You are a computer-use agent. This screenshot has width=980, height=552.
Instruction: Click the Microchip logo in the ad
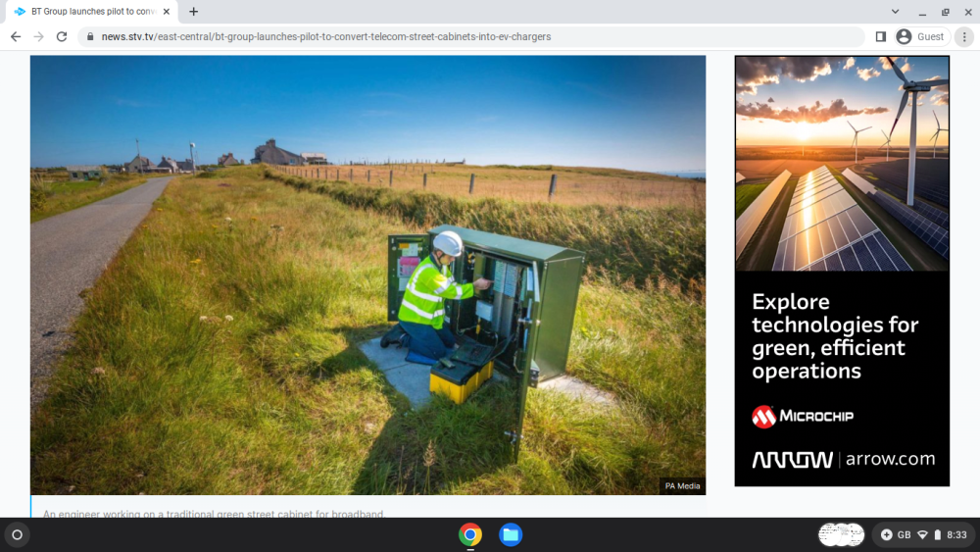803,417
